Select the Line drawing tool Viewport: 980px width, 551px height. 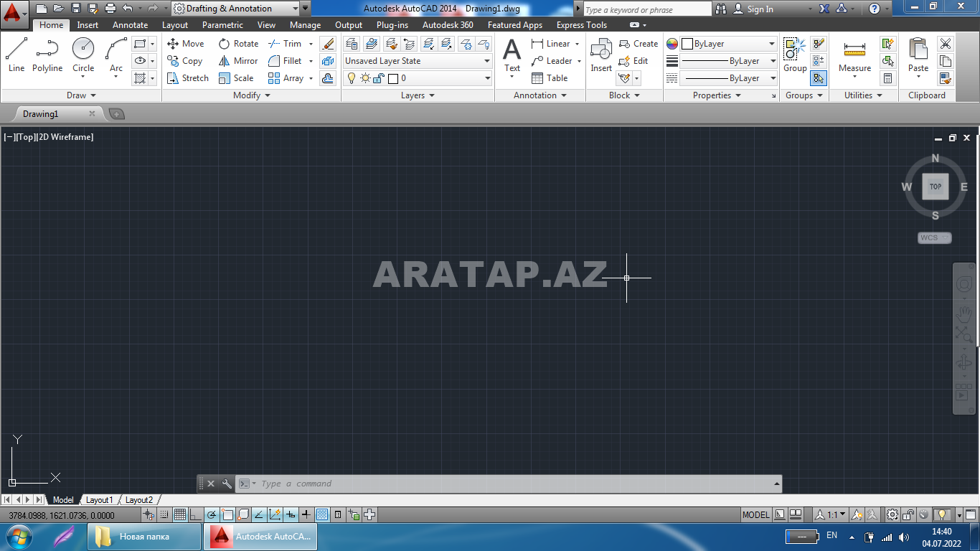click(16, 55)
